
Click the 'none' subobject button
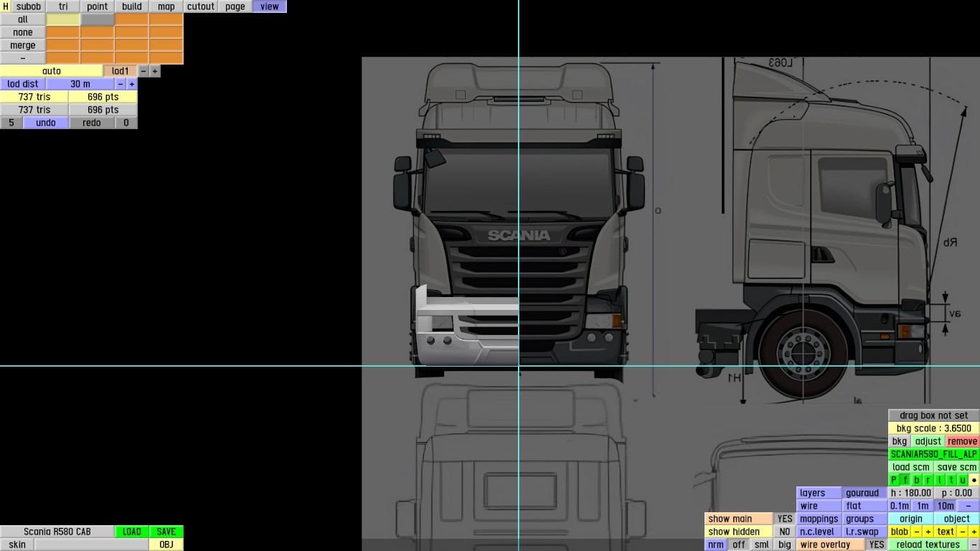point(23,32)
